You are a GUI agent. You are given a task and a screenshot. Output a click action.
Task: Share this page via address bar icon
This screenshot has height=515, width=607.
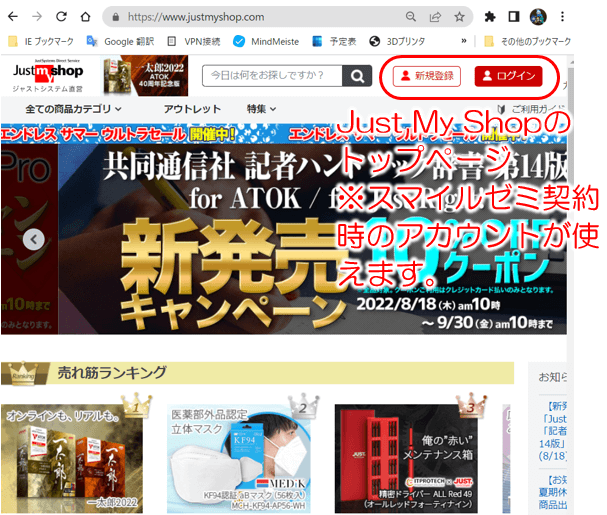[x=435, y=17]
